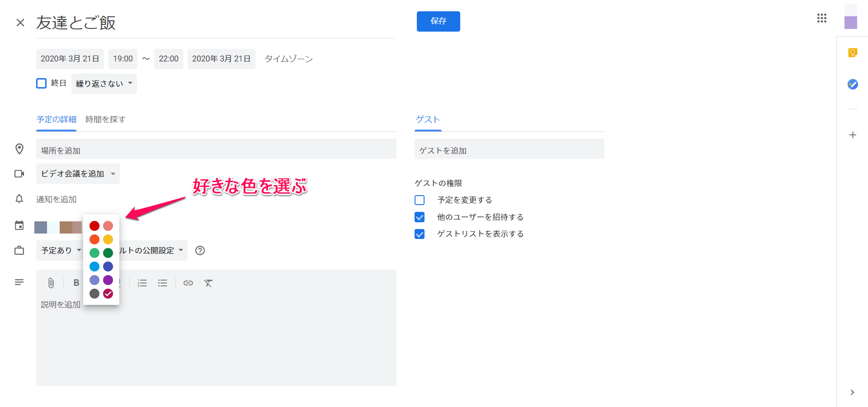Click the notification bell icon
Viewport: 868px width, 407px height.
[x=19, y=199]
